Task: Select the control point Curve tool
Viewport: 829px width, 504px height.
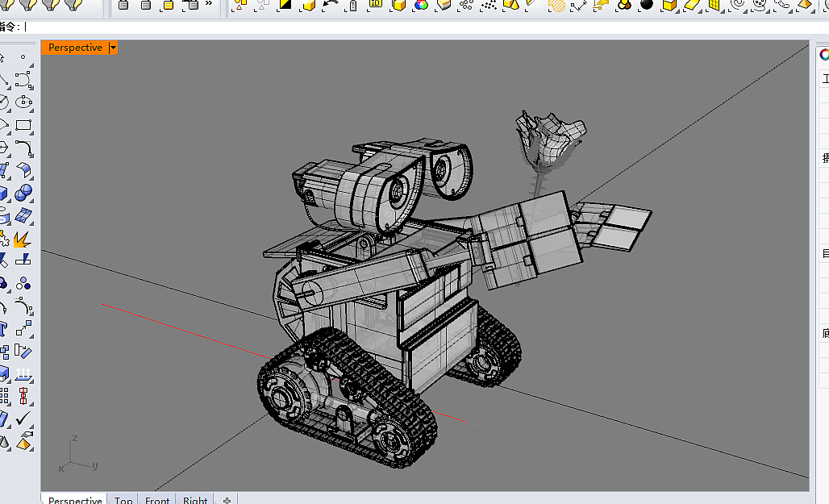Action: [23, 80]
